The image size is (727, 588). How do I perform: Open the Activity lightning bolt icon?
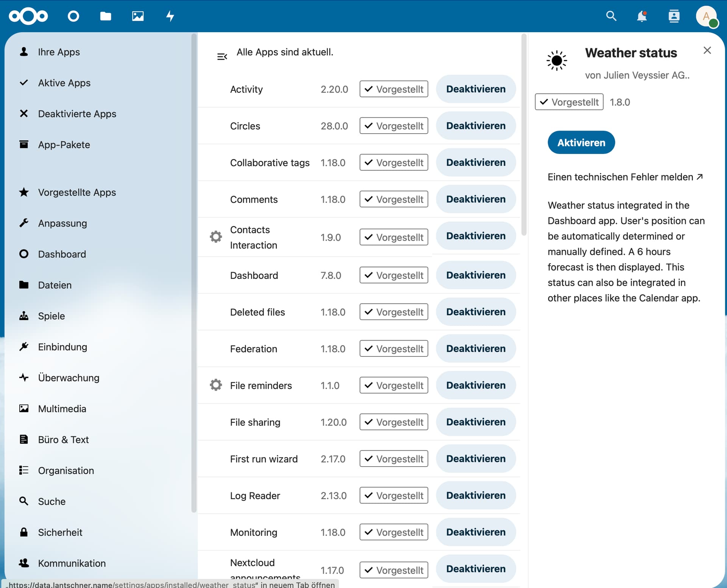tap(170, 16)
